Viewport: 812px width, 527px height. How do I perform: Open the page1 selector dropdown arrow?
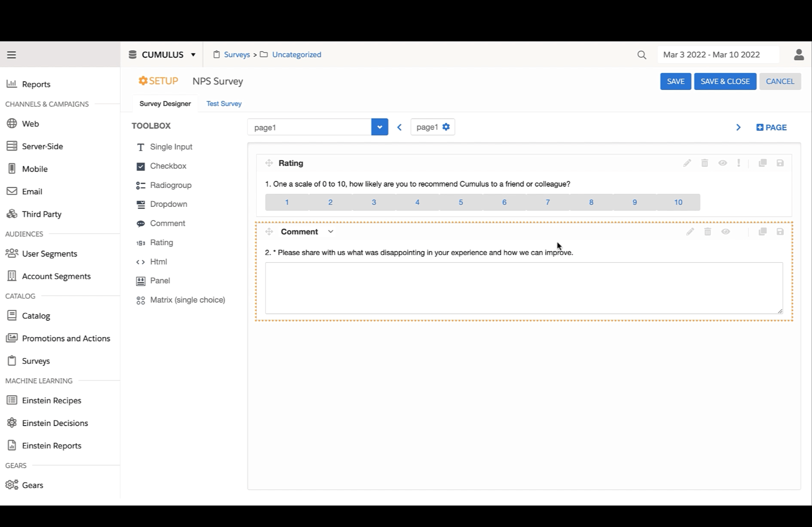[x=379, y=127]
